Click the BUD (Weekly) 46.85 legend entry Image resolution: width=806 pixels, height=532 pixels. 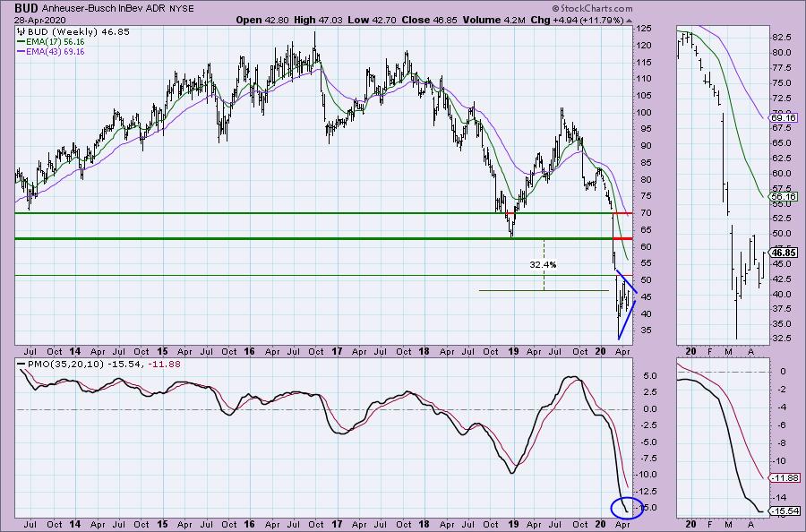point(79,32)
